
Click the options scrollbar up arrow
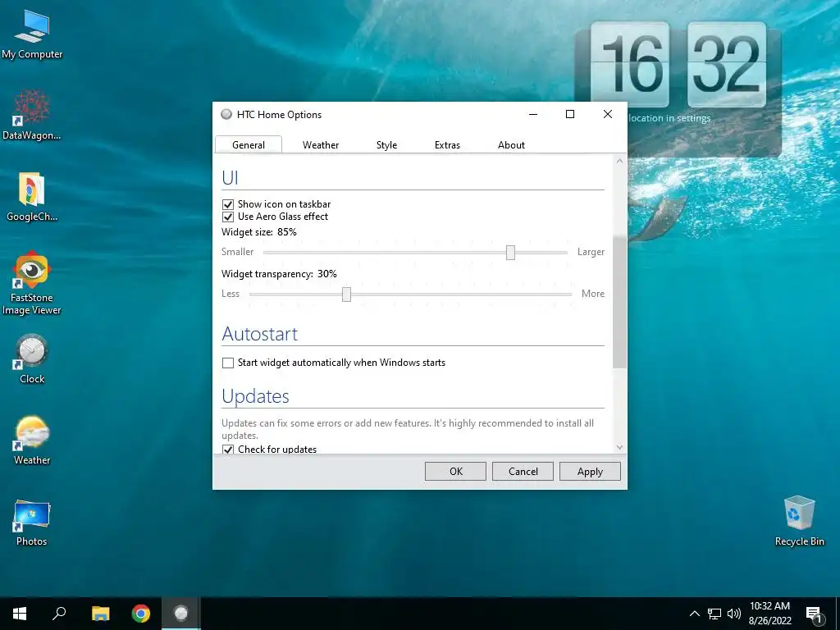620,161
